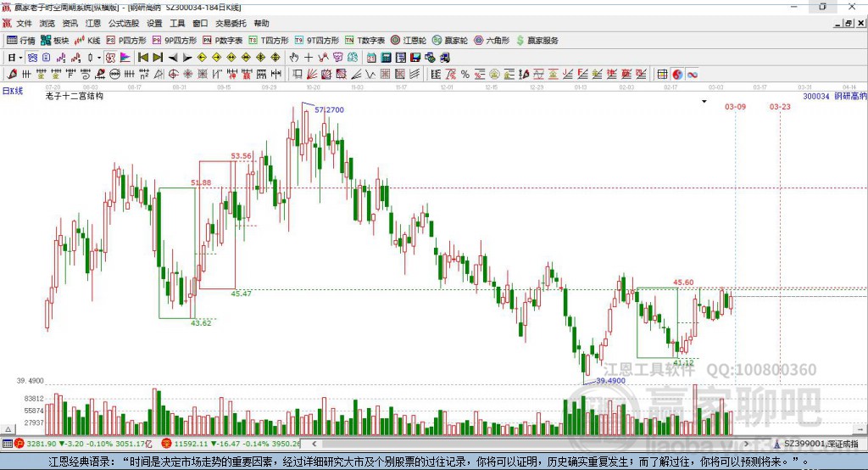The image size is (868, 470).
Task: Click the volume pane up-triangle button
Action: coord(8,429)
